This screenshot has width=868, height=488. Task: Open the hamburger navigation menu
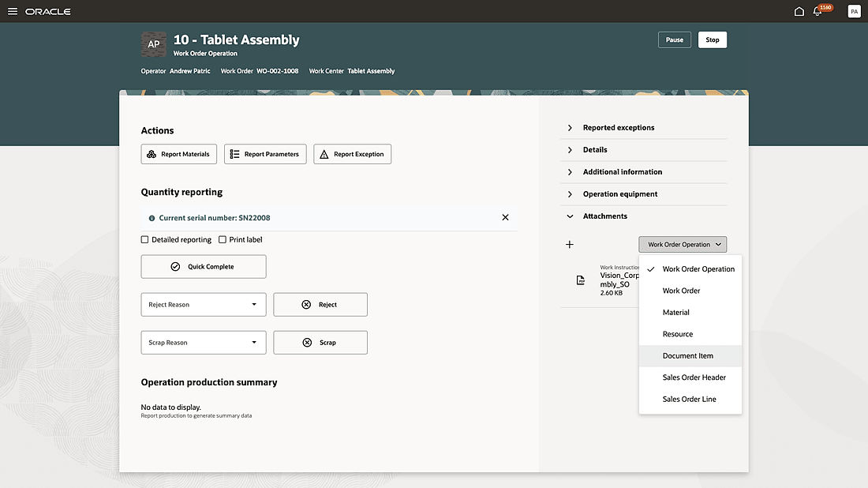pyautogui.click(x=12, y=11)
